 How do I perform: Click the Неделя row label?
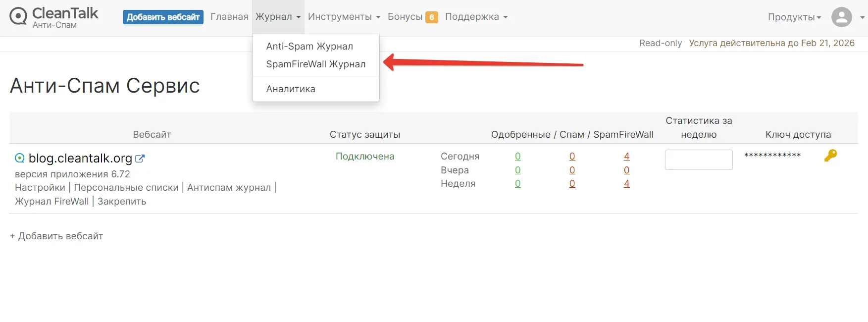coord(458,183)
